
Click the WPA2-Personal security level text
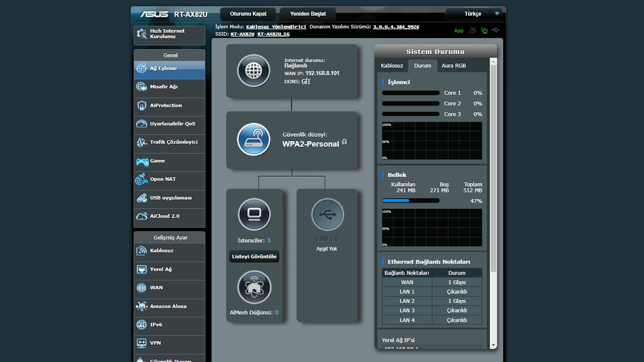point(310,144)
